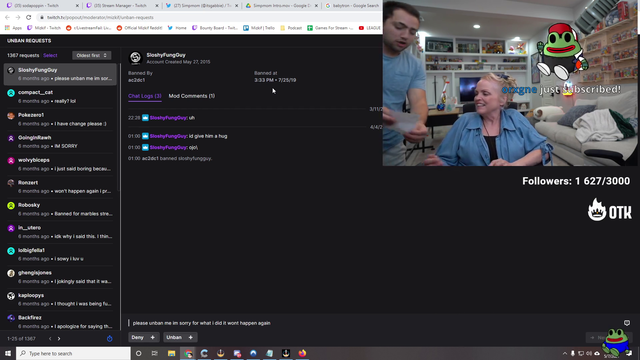The height and width of the screenshot is (360, 640).
Task: Open kaploopys' unban request
Action: [x=60, y=299]
